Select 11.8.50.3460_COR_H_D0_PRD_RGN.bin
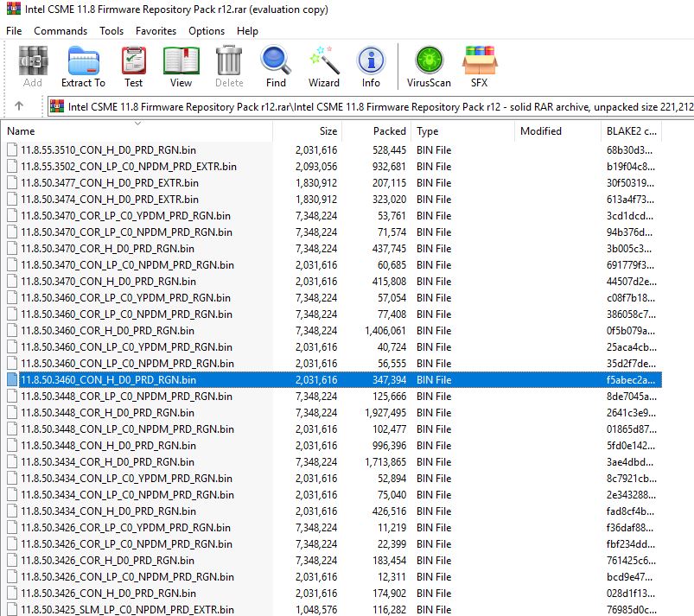This screenshot has height=616, width=694. tap(107, 331)
